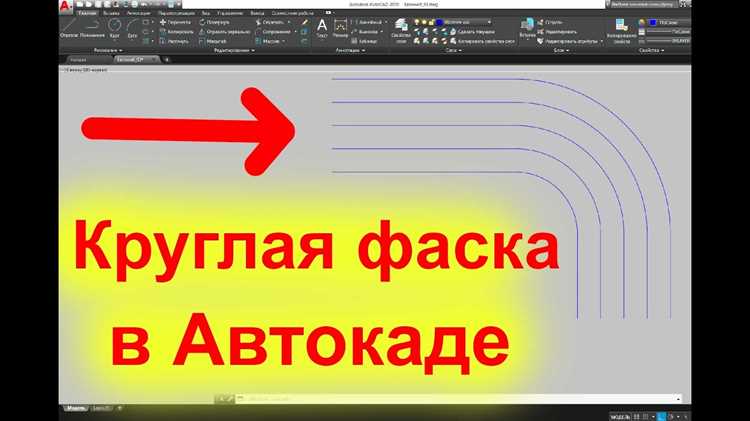Open the Параметризация ribbon tab
This screenshot has height=421, width=750.
(x=176, y=13)
